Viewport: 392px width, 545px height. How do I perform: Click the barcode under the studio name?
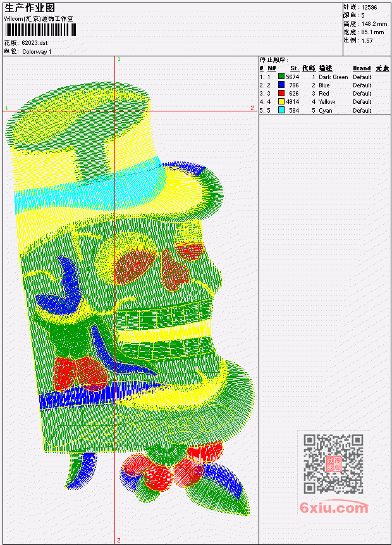[x=40, y=30]
